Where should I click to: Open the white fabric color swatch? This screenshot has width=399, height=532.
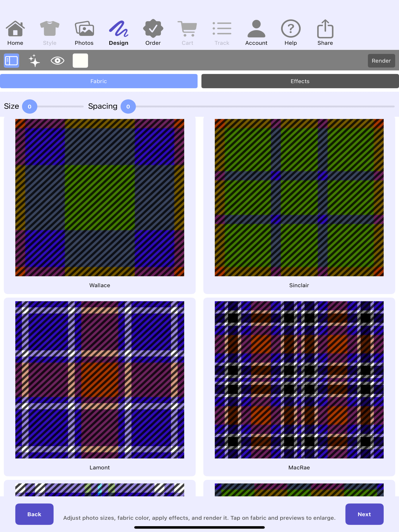(x=80, y=61)
